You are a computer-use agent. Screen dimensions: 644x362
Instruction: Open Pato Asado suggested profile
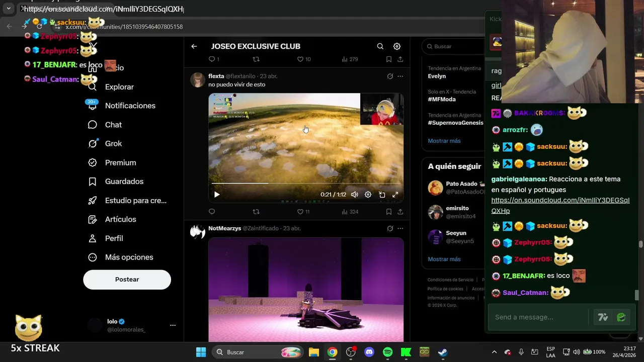(456, 188)
